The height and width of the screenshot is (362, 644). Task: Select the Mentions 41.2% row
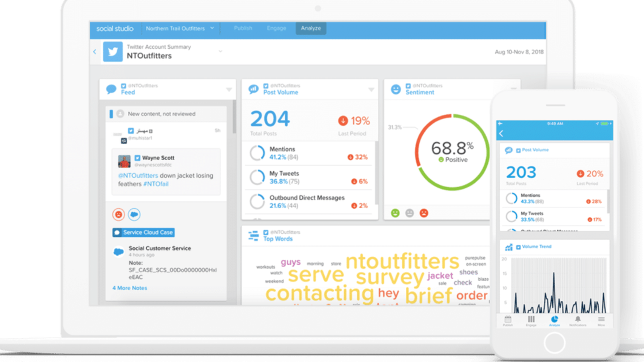(x=310, y=153)
